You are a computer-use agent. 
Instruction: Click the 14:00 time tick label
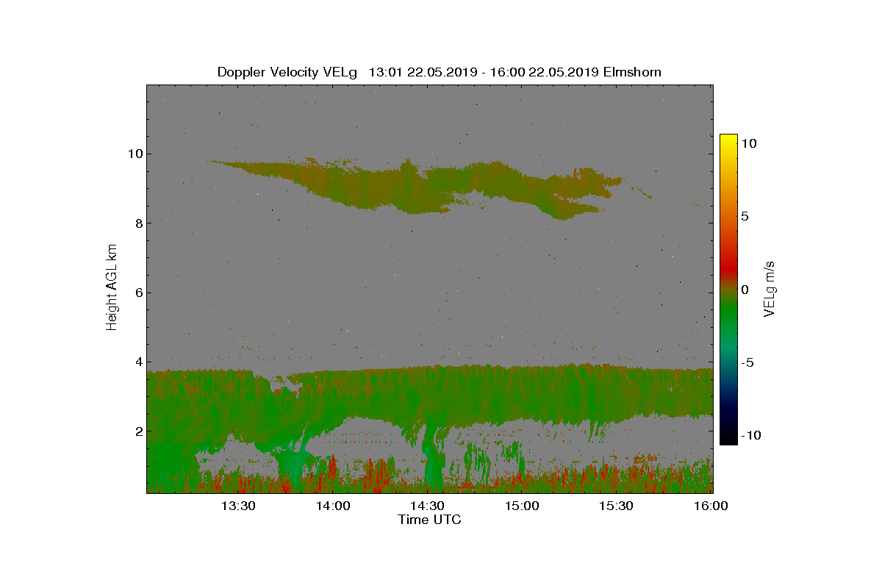tap(333, 506)
